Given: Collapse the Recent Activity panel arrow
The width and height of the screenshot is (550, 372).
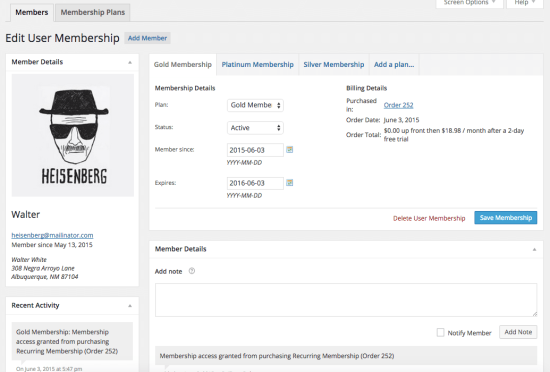Looking at the screenshot, I should (x=130, y=306).
